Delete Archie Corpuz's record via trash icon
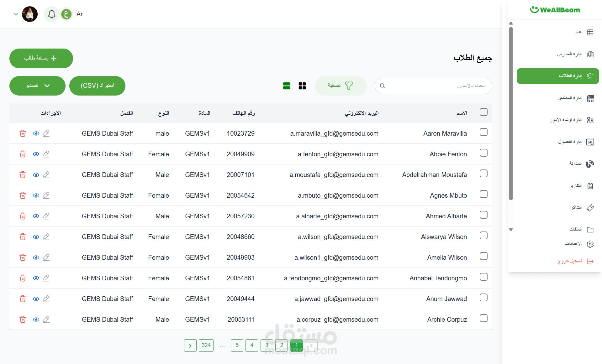The width and height of the screenshot is (602, 364). coord(23,320)
